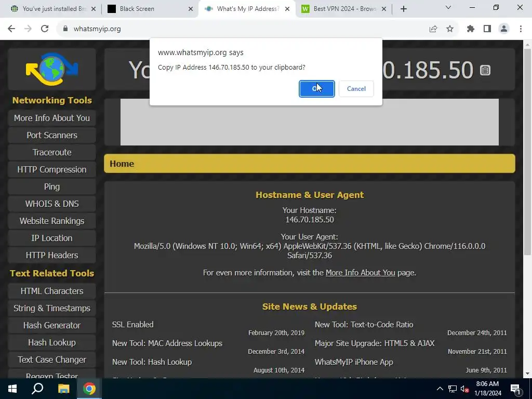Open the Extensions puzzle icon
This screenshot has height=399, width=532.
click(x=471, y=29)
